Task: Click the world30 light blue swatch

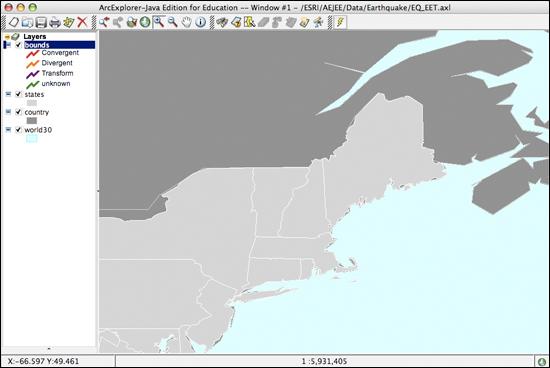Action: coord(32,139)
